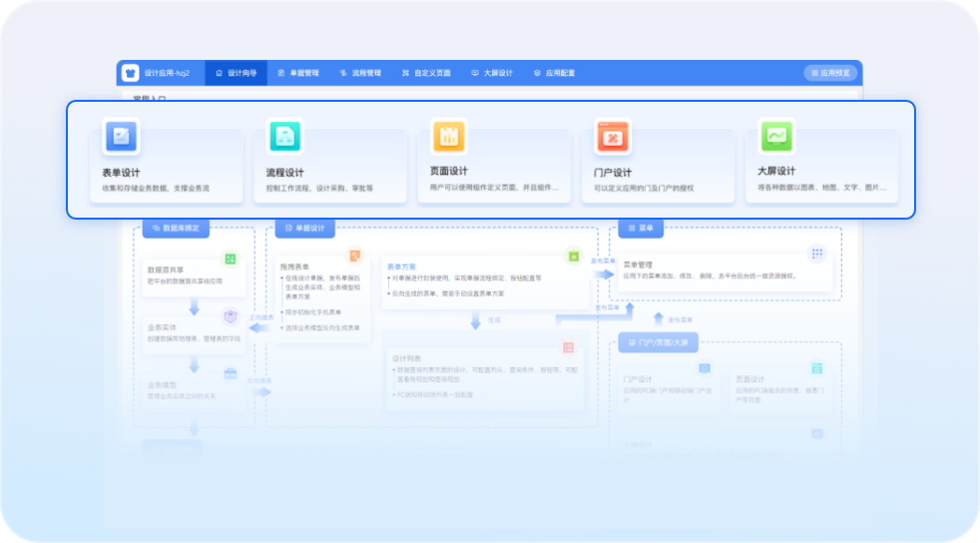
Task: Click the 同步初始化手机表单 bullet text
Action: click(x=313, y=312)
